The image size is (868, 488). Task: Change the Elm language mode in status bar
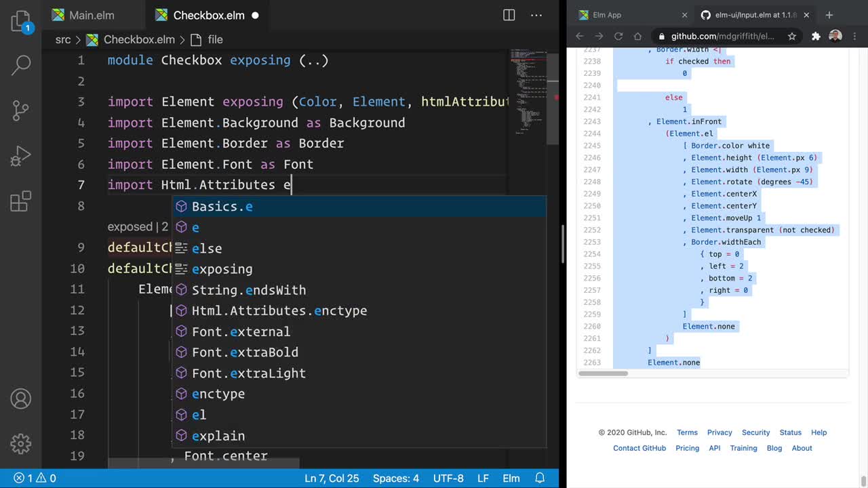(511, 478)
